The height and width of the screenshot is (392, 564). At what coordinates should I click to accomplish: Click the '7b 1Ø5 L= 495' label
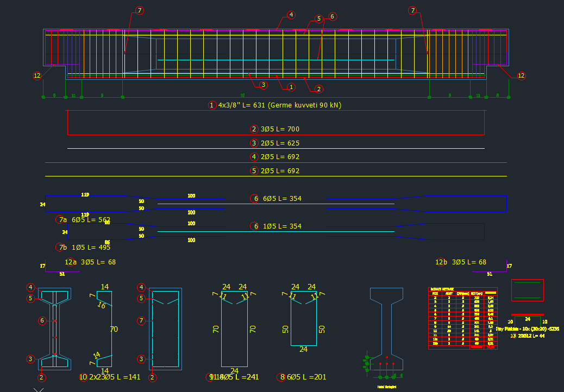pos(84,248)
